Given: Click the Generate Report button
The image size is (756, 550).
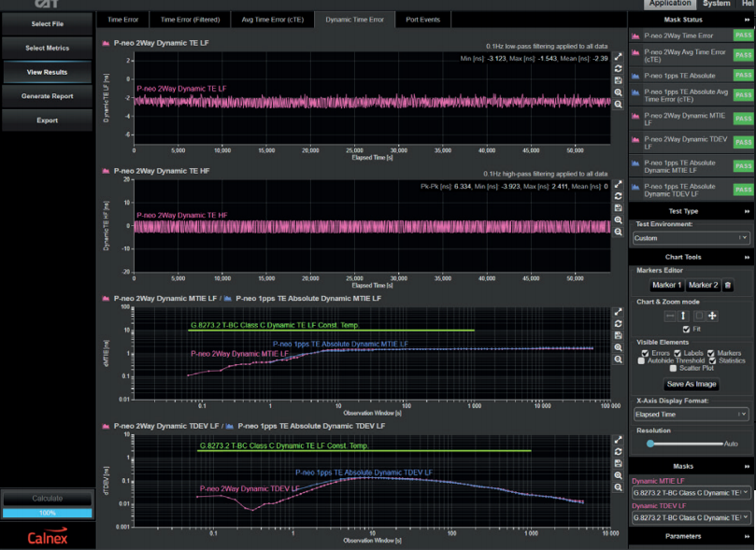Looking at the screenshot, I should (47, 96).
